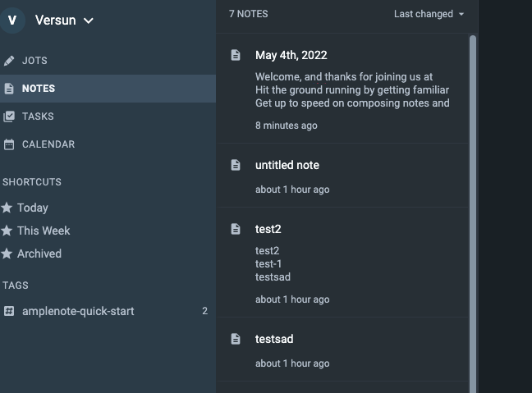
Task: Click the Versun account avatar icon
Action: tap(12, 20)
